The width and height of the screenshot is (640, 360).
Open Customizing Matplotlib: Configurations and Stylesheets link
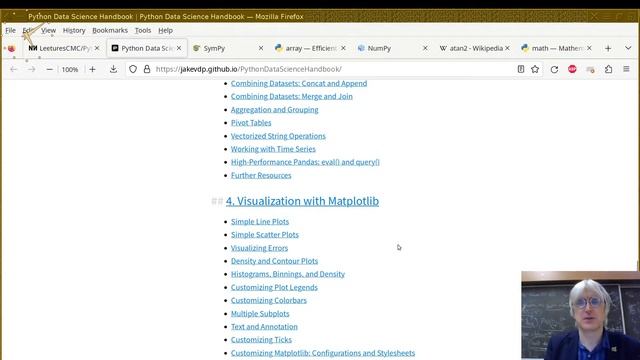[323, 353]
